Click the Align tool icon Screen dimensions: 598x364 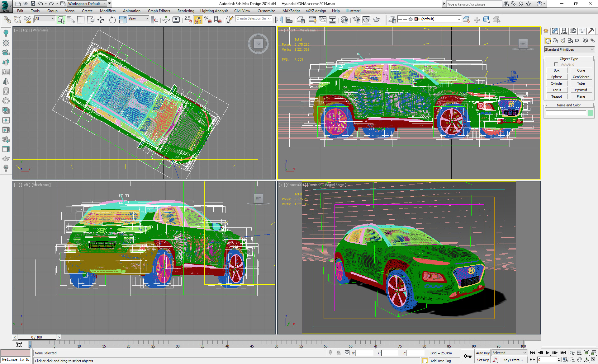[x=289, y=20]
